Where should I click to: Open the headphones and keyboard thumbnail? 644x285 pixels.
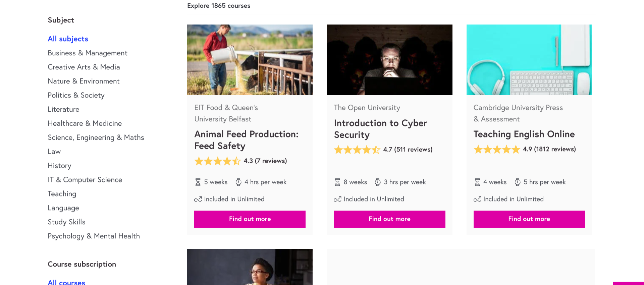click(529, 60)
